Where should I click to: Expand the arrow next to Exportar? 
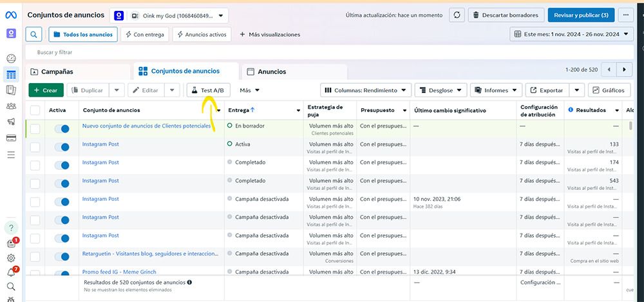click(x=577, y=90)
